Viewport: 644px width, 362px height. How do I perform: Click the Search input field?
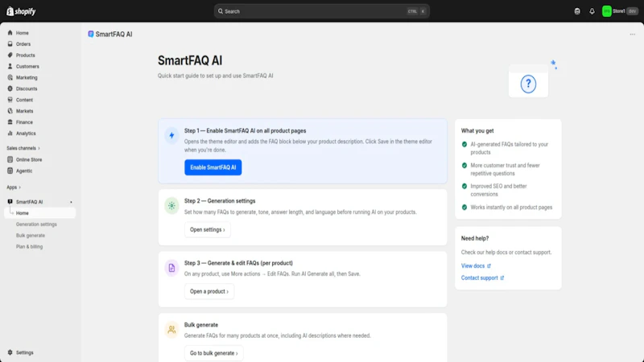[x=321, y=11]
